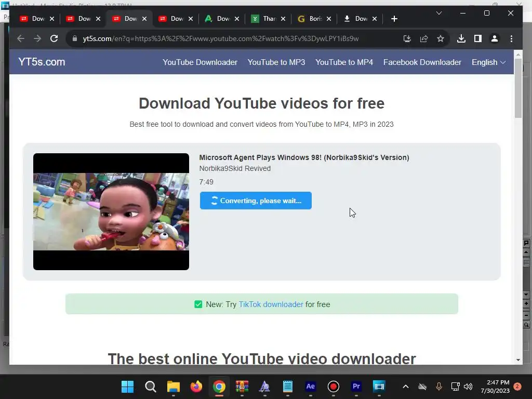The width and height of the screenshot is (532, 399).
Task: Open taskbar Search
Action: 150,387
